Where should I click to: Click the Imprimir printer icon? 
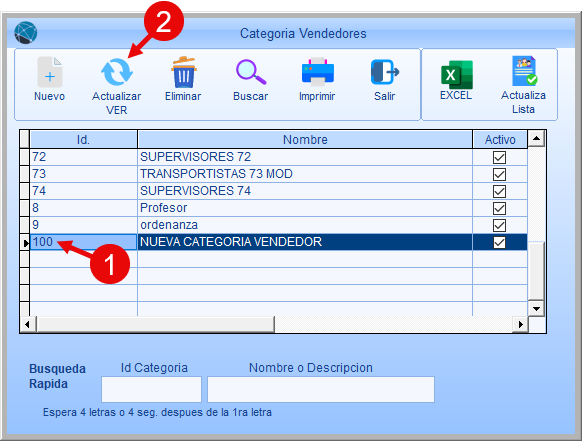pos(318,72)
